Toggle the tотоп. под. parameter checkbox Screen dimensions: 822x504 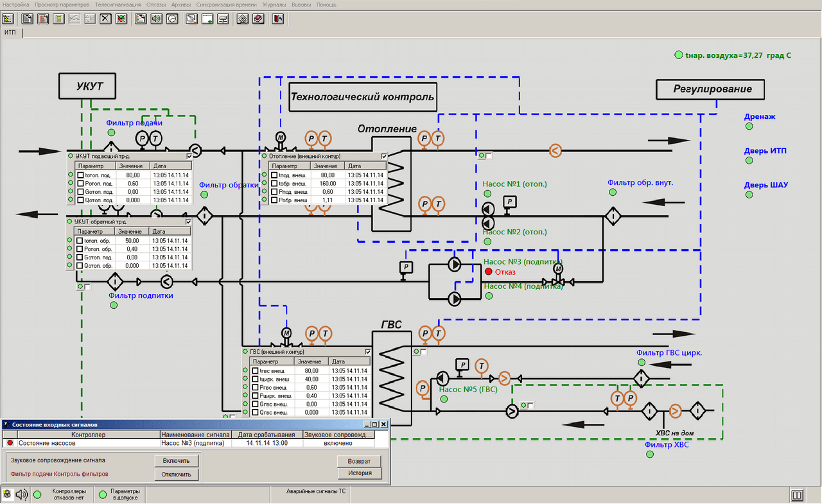click(80, 175)
